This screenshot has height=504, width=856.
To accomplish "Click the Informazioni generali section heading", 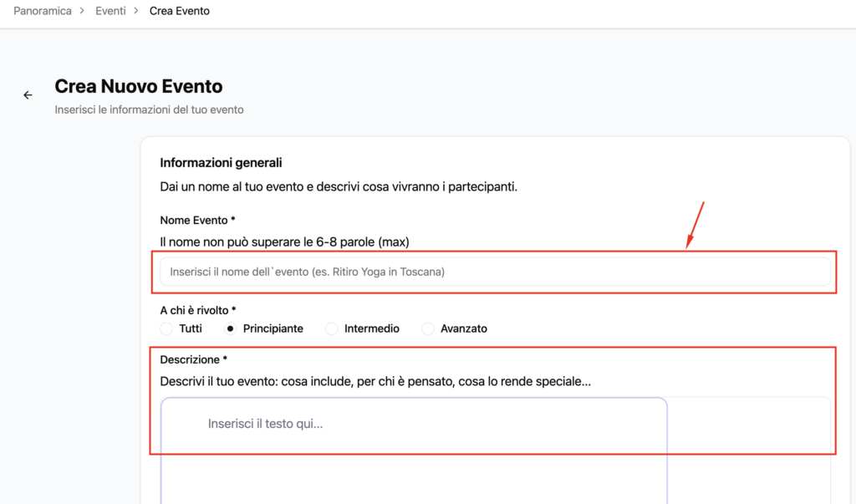I will [x=221, y=162].
